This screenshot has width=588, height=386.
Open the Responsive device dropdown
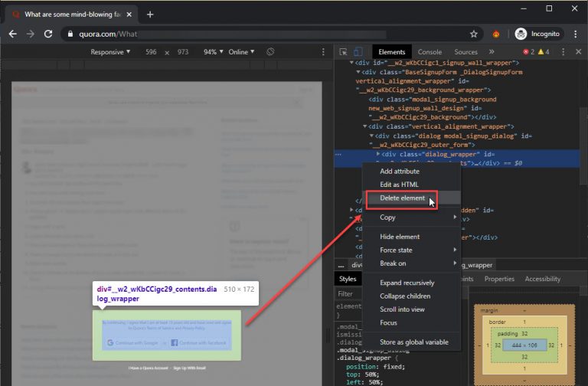point(110,52)
